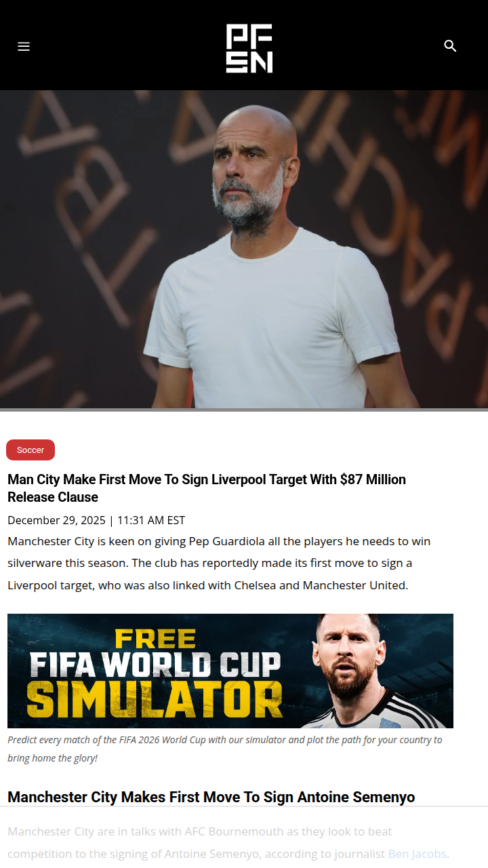Click the intro paragraph about Pep Guardiola
Screen dimensions: 488x868
(x=219, y=563)
